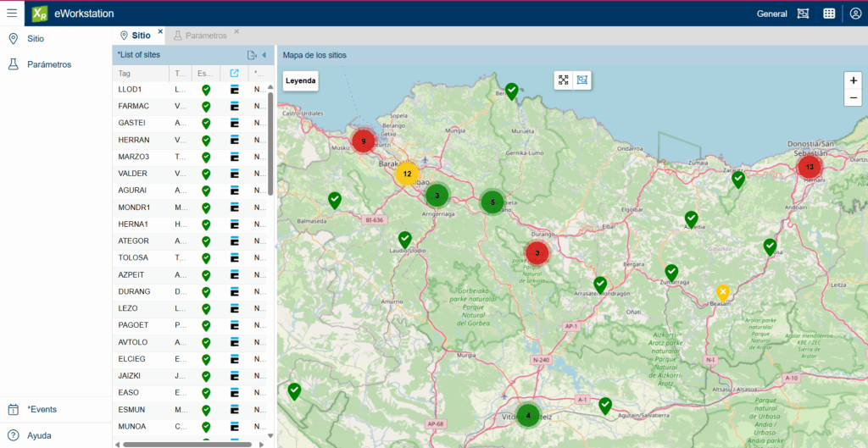Viewport: 868px width, 448px height.
Task: Switch to the Sitio tab
Action: (136, 36)
